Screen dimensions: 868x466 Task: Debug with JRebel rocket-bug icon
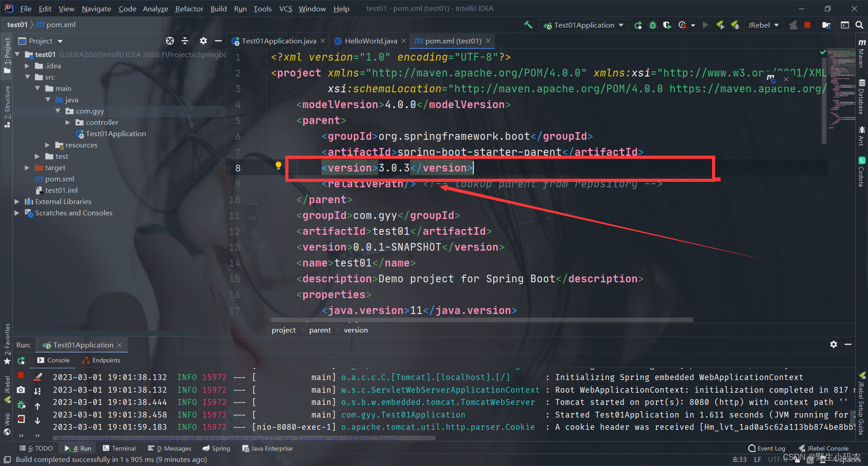coord(735,25)
